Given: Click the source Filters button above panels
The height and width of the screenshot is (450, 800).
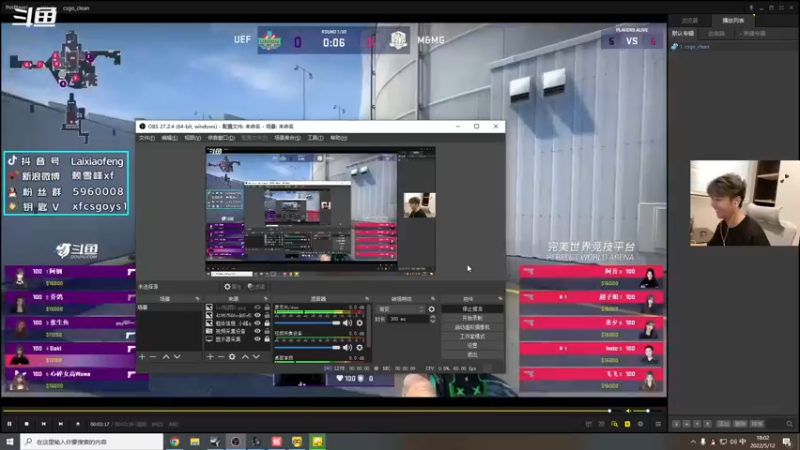Looking at the screenshot, I should point(256,287).
